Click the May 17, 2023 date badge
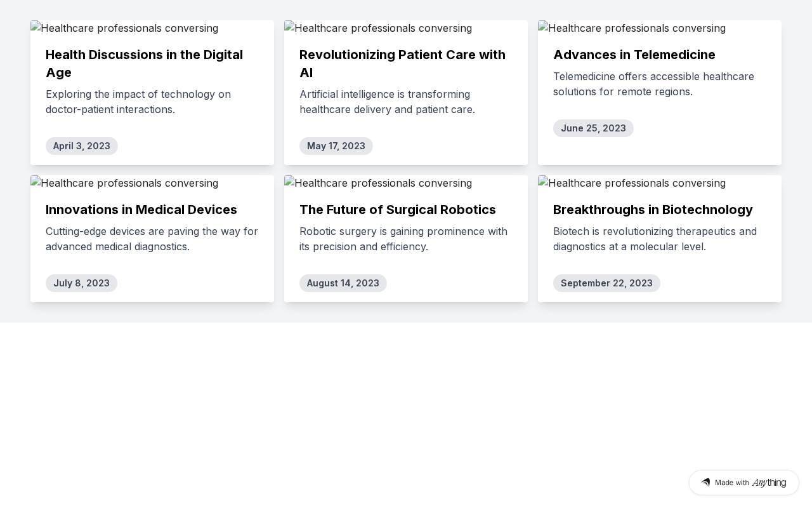 coord(336,146)
